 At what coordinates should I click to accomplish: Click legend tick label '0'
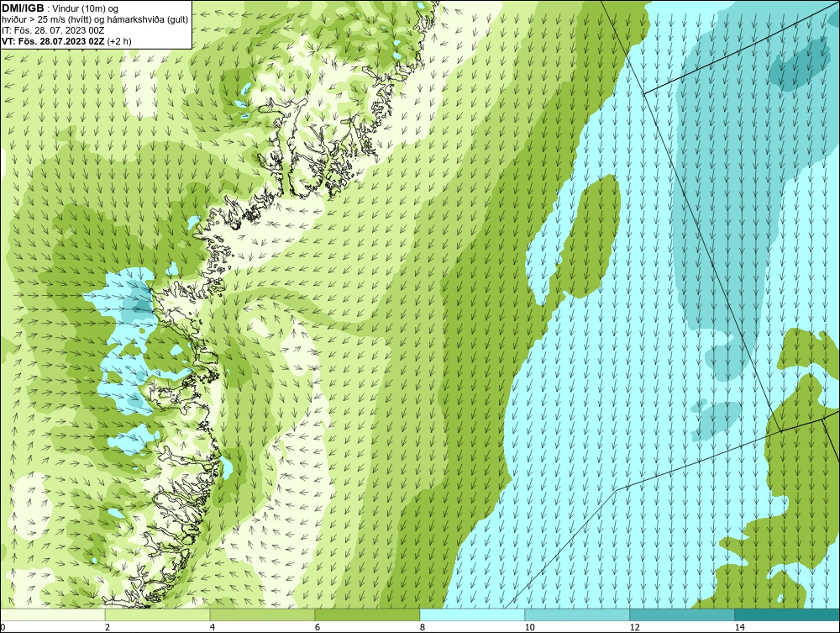[x=3, y=627]
